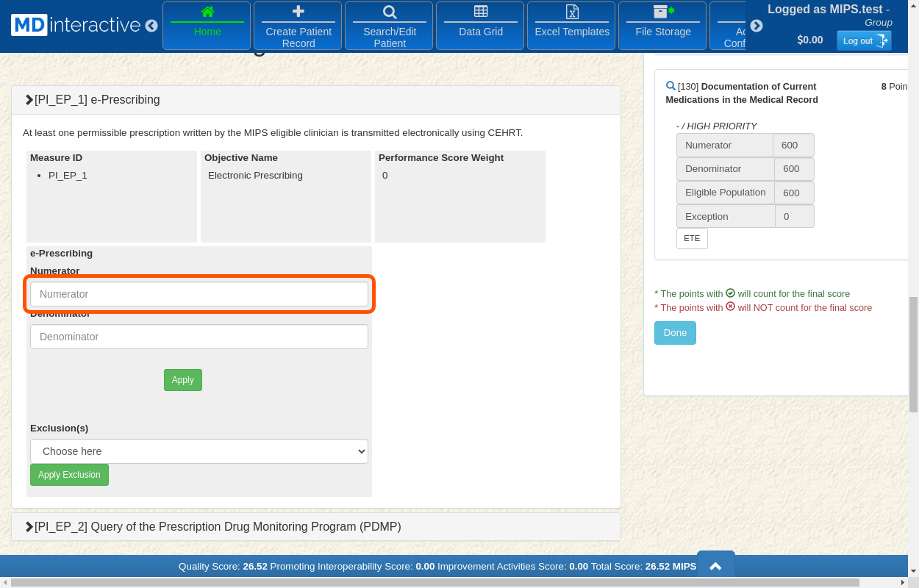
Task: Collapse the PI_EP_1 e-Prescribing section
Action: (x=29, y=100)
